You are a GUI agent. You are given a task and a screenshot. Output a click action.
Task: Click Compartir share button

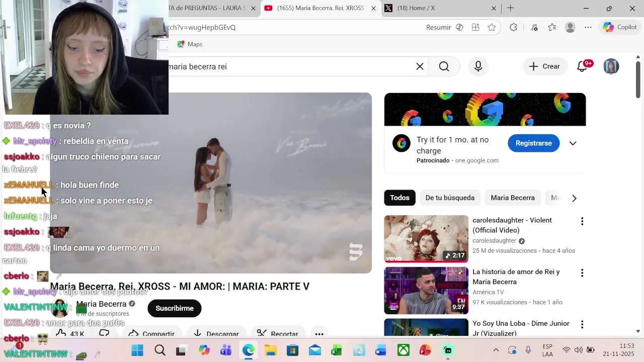151,332
